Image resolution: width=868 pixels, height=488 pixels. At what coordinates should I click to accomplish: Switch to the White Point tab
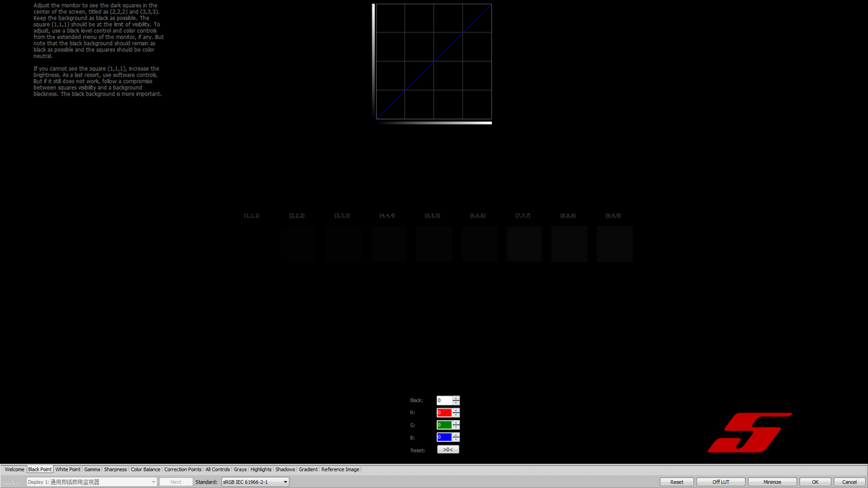click(68, 469)
